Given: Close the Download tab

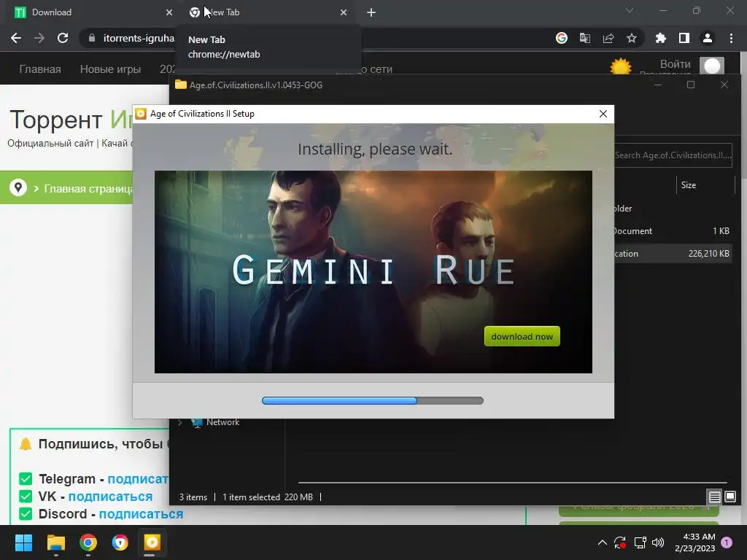Looking at the screenshot, I should click(x=169, y=12).
